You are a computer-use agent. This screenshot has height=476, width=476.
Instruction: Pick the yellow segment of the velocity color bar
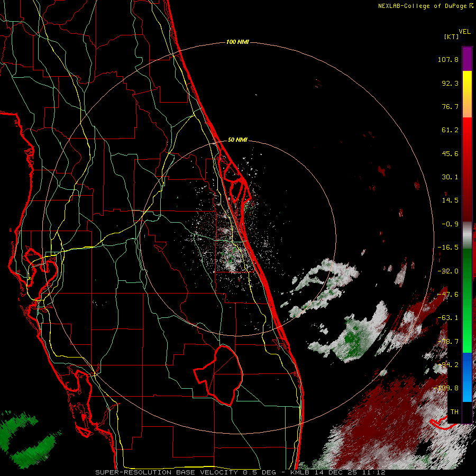coord(467,82)
